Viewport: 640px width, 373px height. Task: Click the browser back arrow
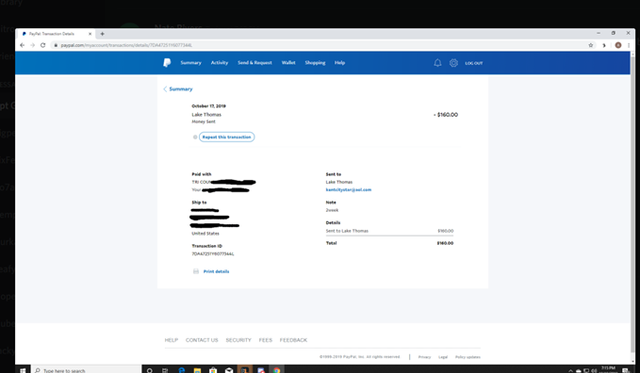(x=22, y=45)
